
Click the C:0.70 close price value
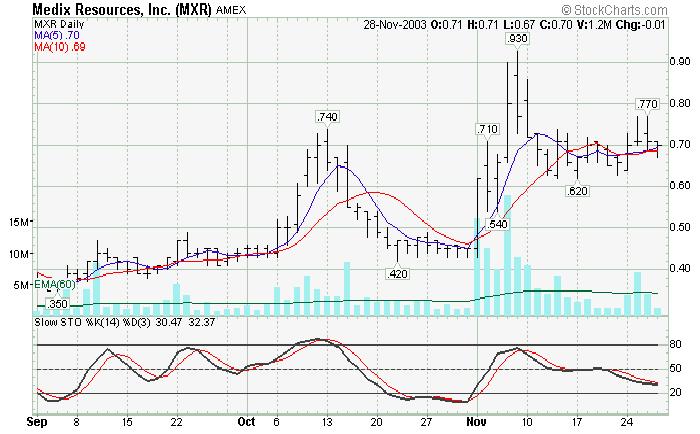[x=556, y=24]
